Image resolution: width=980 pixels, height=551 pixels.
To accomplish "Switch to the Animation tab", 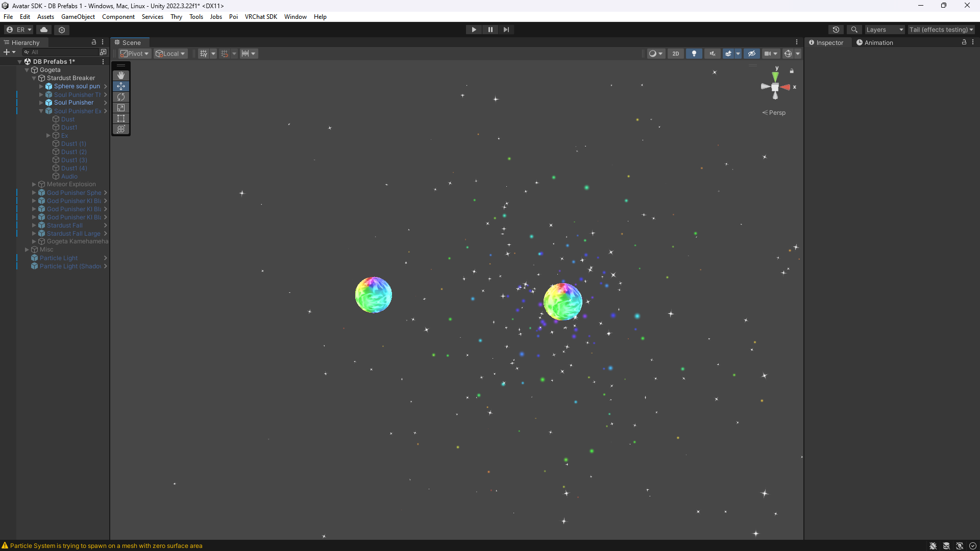I will point(874,43).
